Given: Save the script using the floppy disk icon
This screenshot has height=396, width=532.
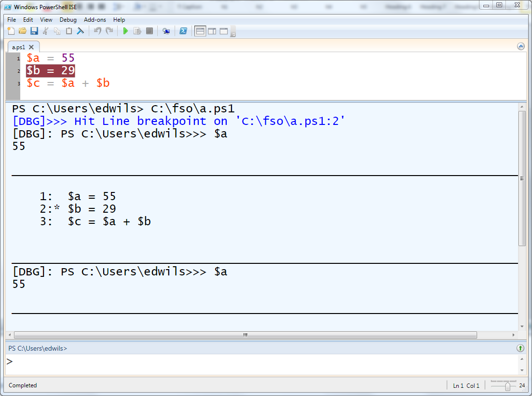Looking at the screenshot, I should click(34, 31).
